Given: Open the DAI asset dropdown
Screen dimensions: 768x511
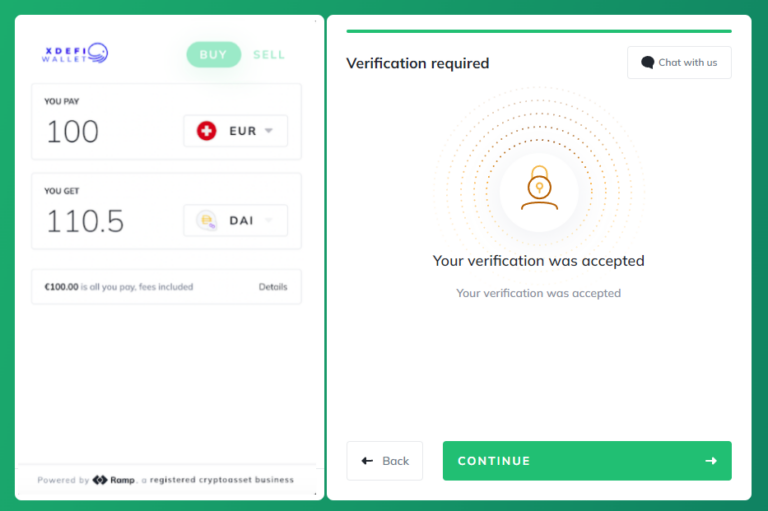Looking at the screenshot, I should (236, 220).
